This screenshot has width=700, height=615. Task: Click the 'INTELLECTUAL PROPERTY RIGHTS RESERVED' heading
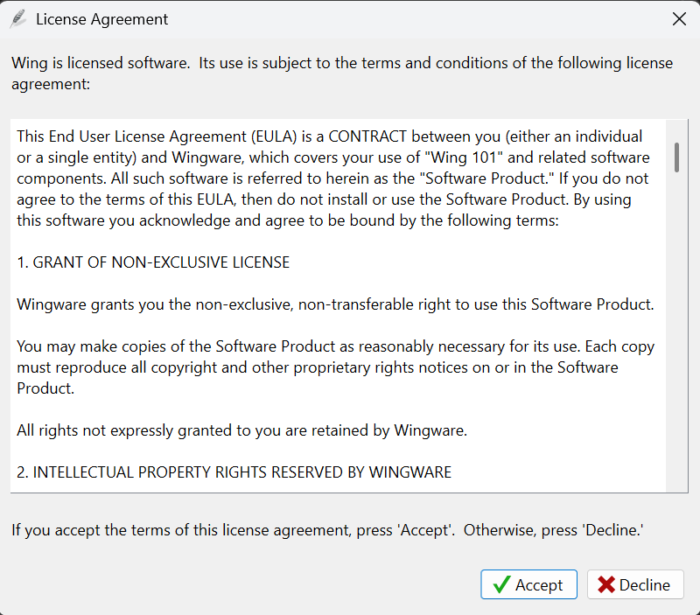click(x=234, y=472)
